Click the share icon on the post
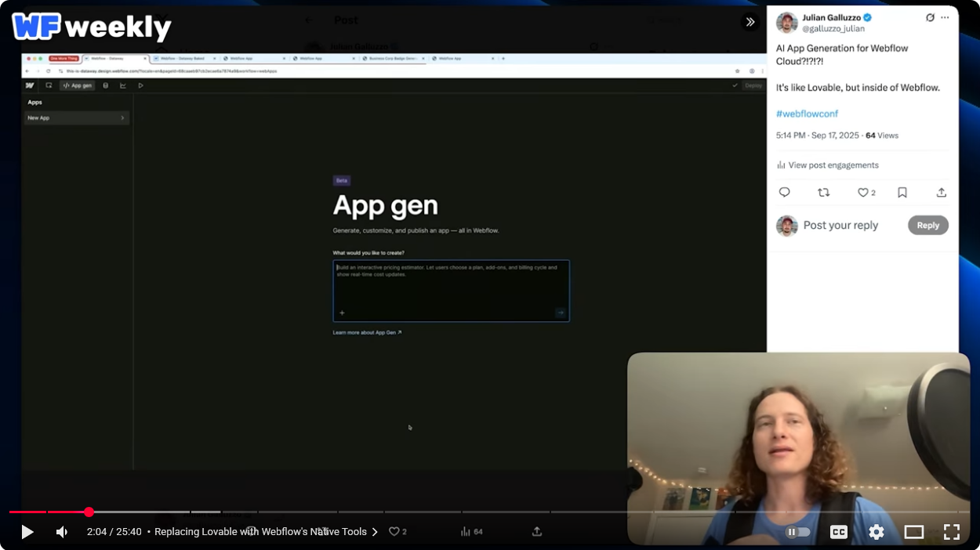 click(942, 193)
